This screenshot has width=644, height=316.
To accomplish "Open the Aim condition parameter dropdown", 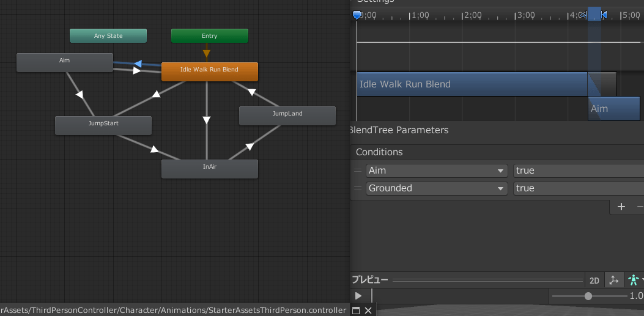I will 437,171.
